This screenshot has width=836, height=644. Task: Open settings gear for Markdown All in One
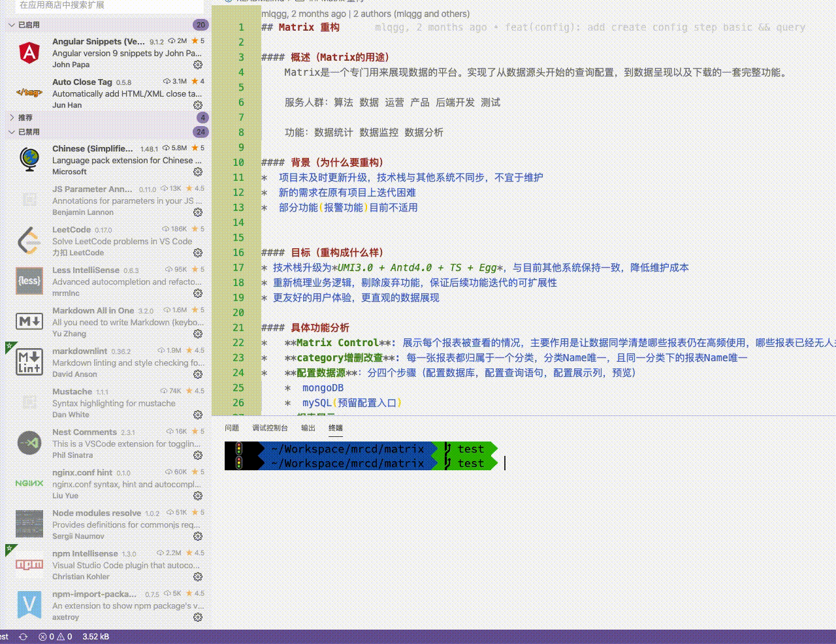tap(198, 334)
